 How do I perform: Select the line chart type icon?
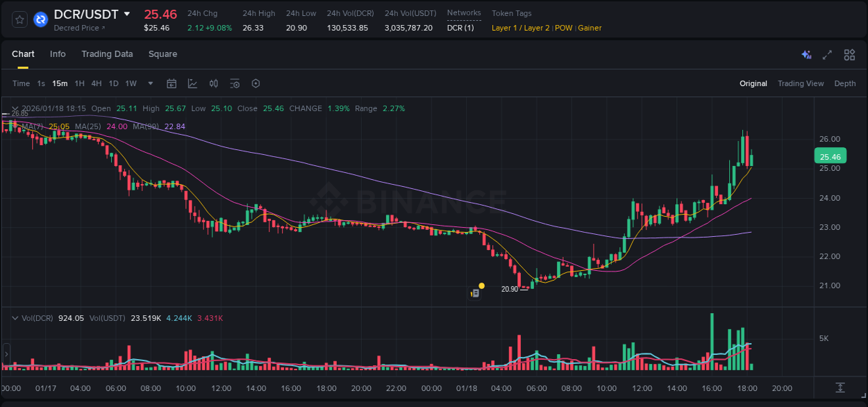192,83
